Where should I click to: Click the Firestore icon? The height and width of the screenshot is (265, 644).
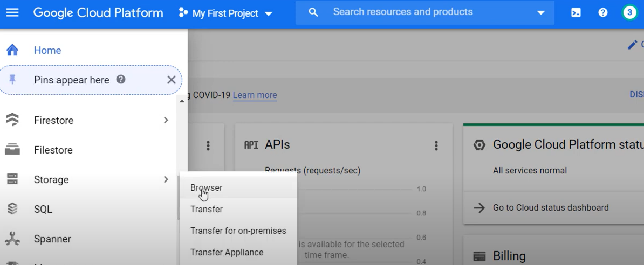pyautogui.click(x=12, y=120)
